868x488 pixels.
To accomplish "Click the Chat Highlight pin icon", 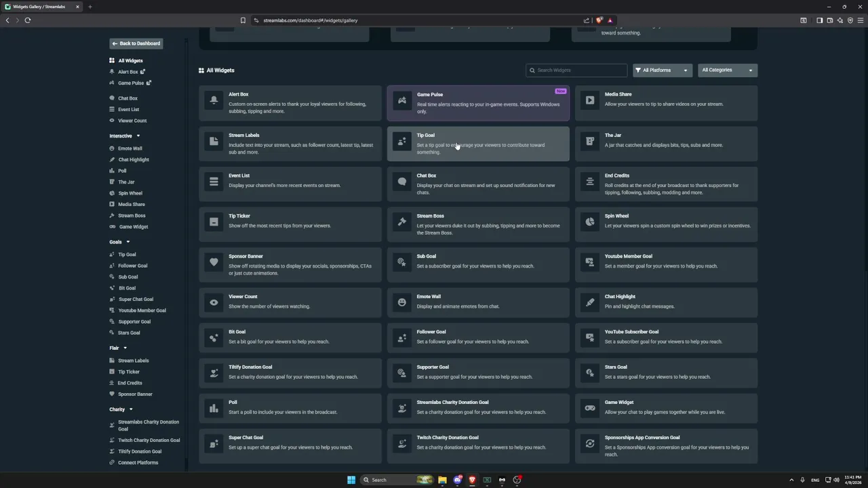I will 590,302.
